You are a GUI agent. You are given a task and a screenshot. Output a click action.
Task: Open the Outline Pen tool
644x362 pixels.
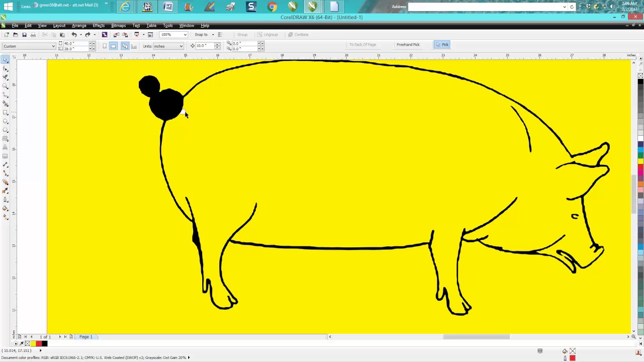click(5, 200)
